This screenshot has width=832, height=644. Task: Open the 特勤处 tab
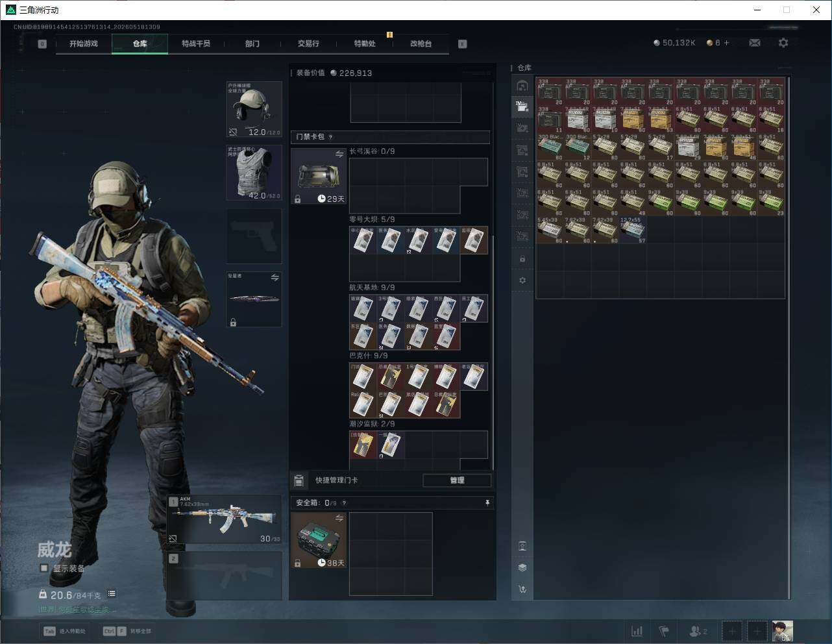[x=365, y=43]
